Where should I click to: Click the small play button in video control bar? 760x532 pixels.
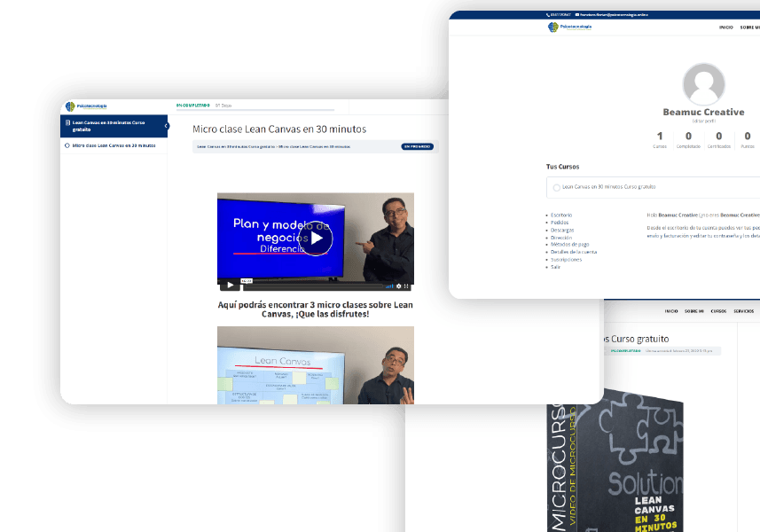(229, 286)
